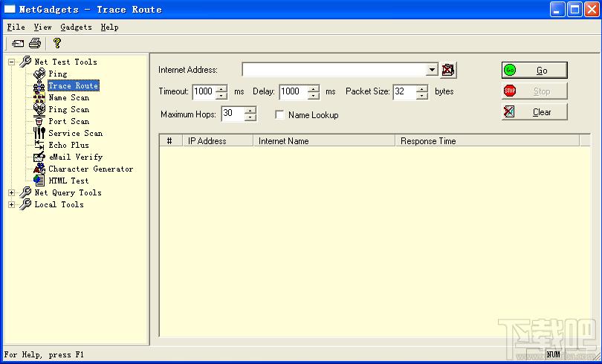
Task: Click the Port Scan icon
Action: tap(39, 121)
